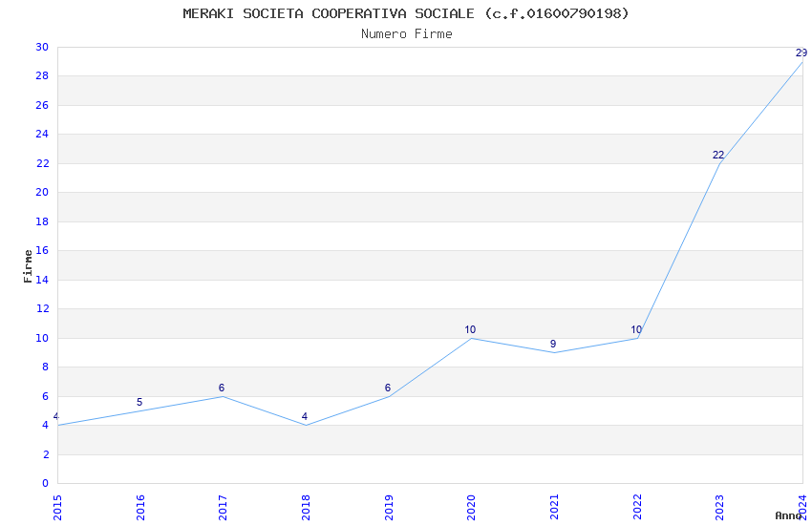Click the y-axis tick value 28
812x525 pixels.
click(42, 76)
